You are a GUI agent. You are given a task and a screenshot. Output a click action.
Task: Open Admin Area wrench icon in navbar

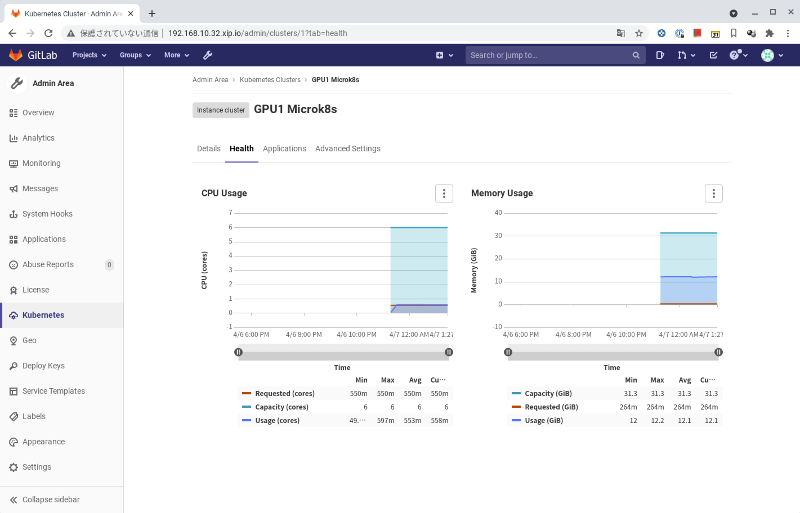(x=208, y=55)
